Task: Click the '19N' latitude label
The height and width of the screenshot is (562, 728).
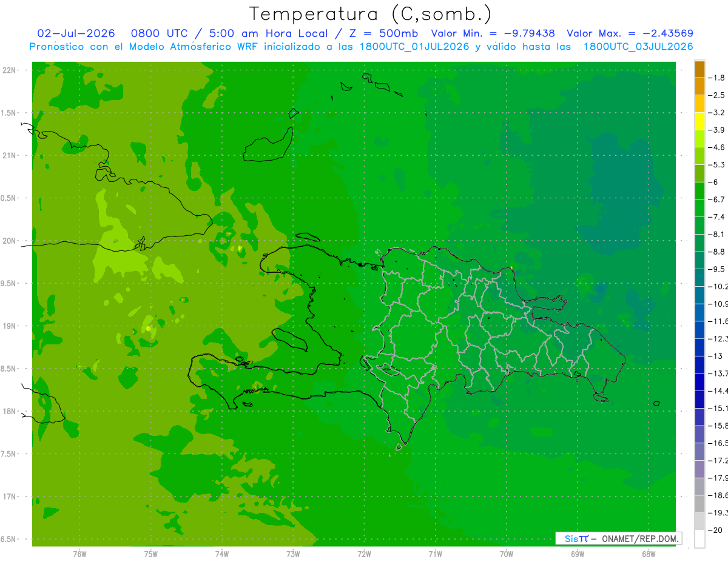Action: 10,326
